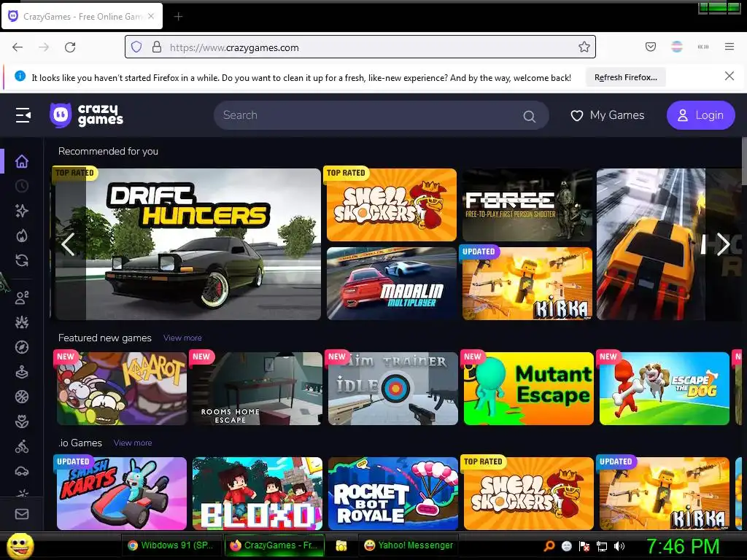This screenshot has width=747, height=560.
Task: Switch to Wibdows 91 taskbar item
Action: coord(172,545)
